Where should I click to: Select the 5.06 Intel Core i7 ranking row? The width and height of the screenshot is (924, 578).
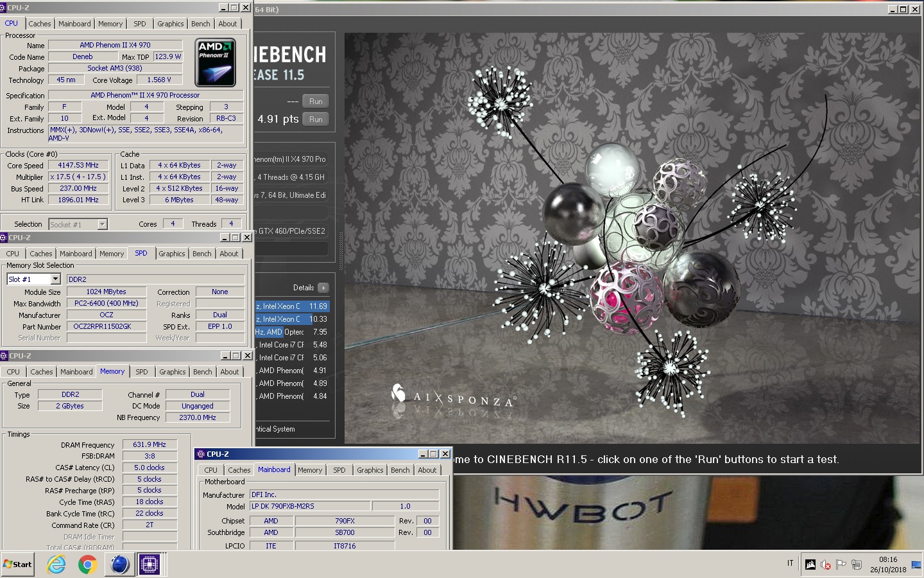pos(293,358)
